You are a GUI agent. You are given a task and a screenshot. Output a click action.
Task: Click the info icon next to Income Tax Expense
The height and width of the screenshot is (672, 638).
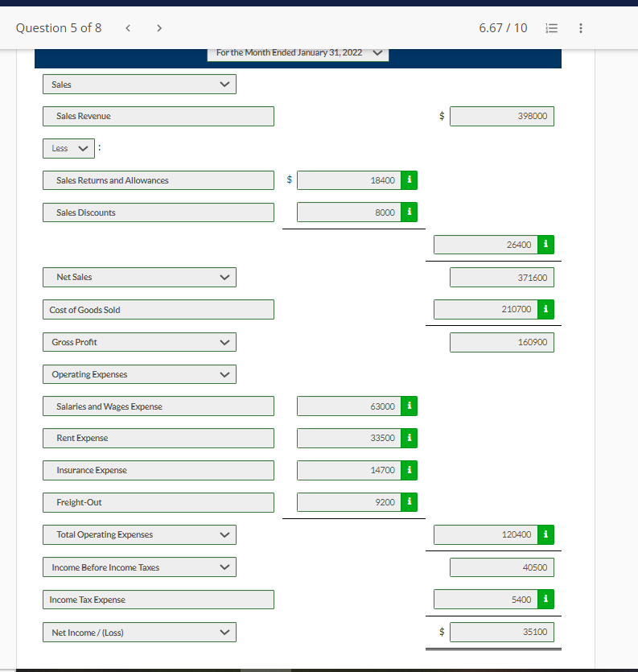point(546,599)
